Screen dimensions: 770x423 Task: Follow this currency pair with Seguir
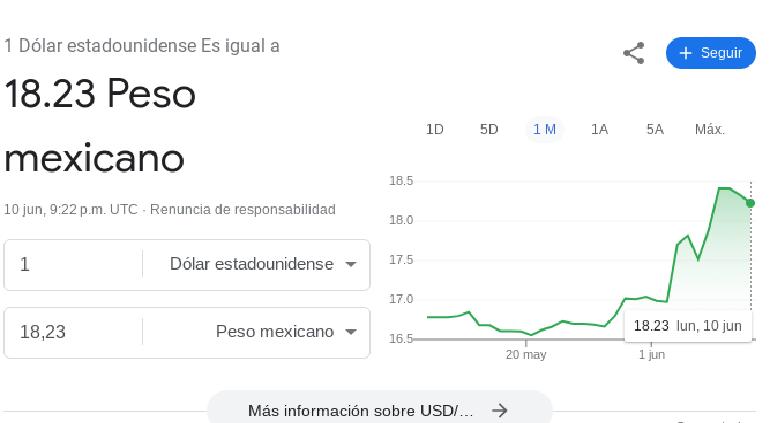(711, 53)
